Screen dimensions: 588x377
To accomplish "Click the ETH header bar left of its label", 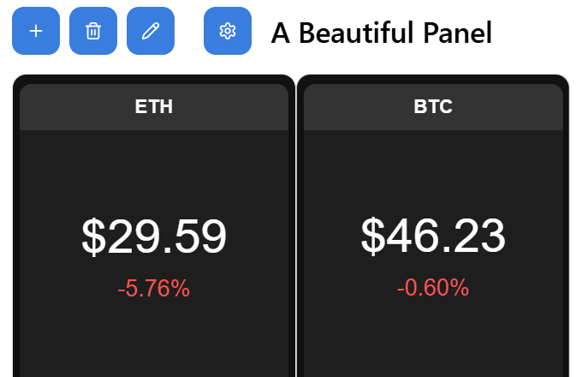I will pyautogui.click(x=68, y=107).
